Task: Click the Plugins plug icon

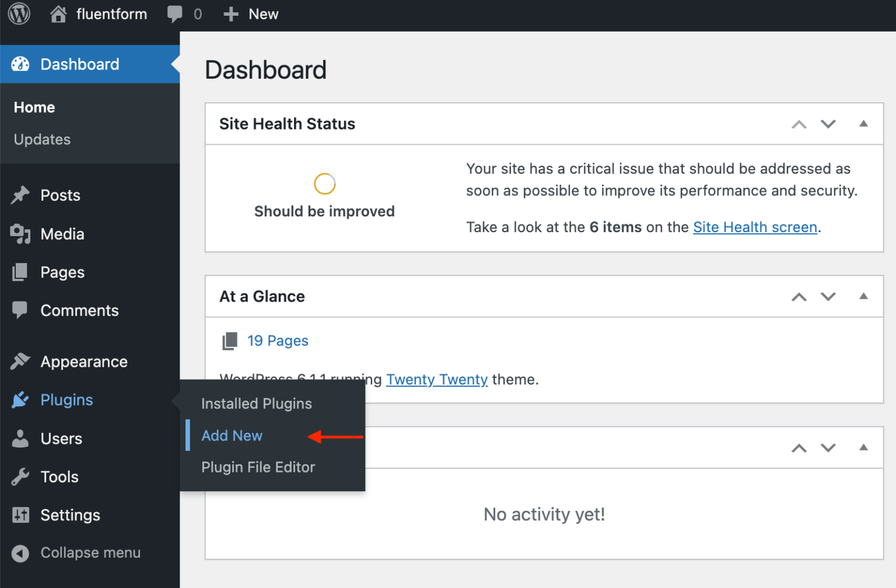Action: coord(20,400)
